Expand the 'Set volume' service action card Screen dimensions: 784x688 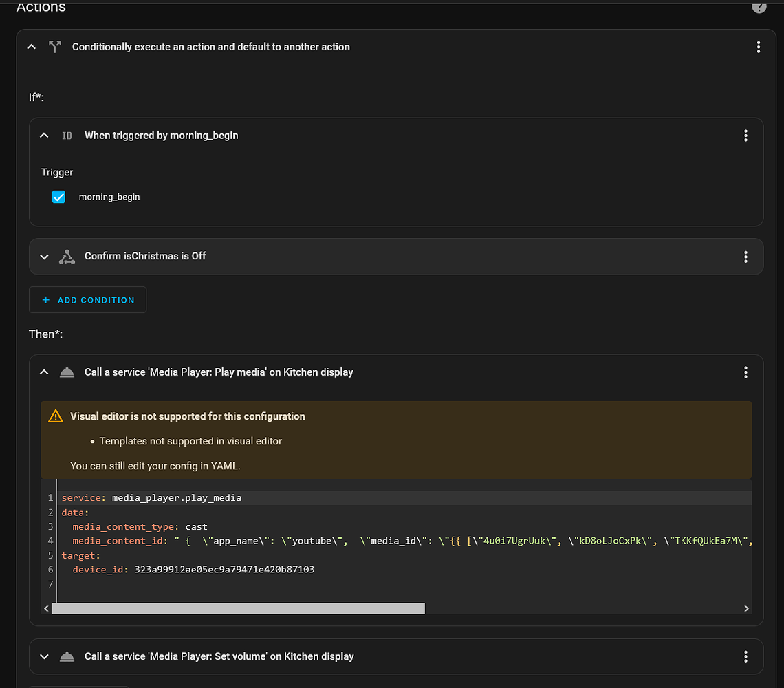tap(44, 656)
